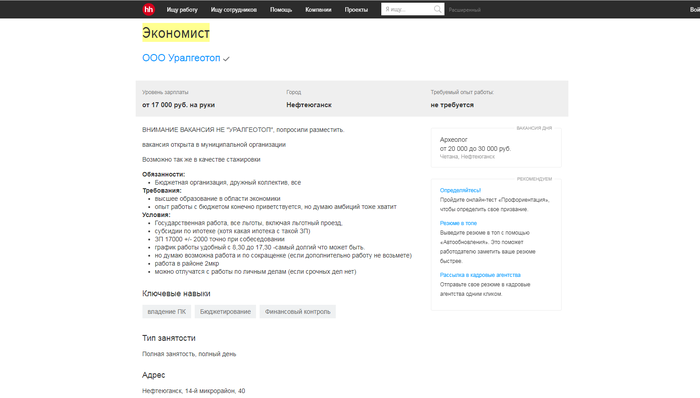
Task: Open the Проекты menu item
Action: (356, 10)
